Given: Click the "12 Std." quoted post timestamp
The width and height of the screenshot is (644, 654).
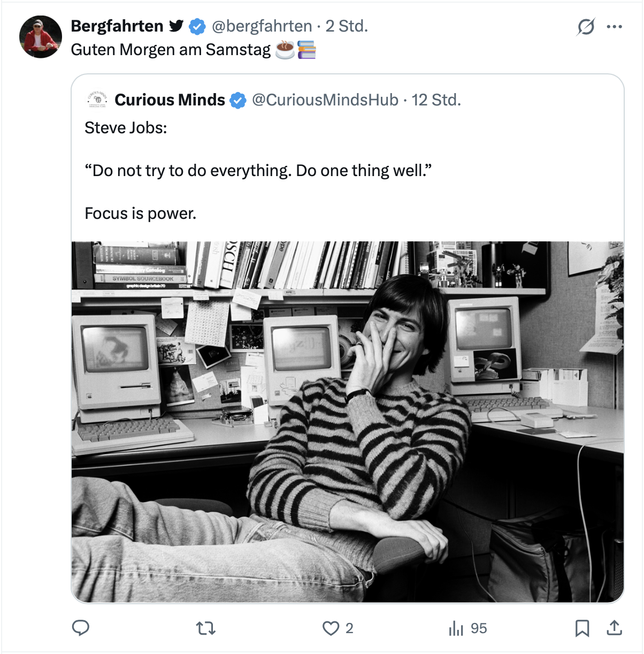Looking at the screenshot, I should pos(436,100).
